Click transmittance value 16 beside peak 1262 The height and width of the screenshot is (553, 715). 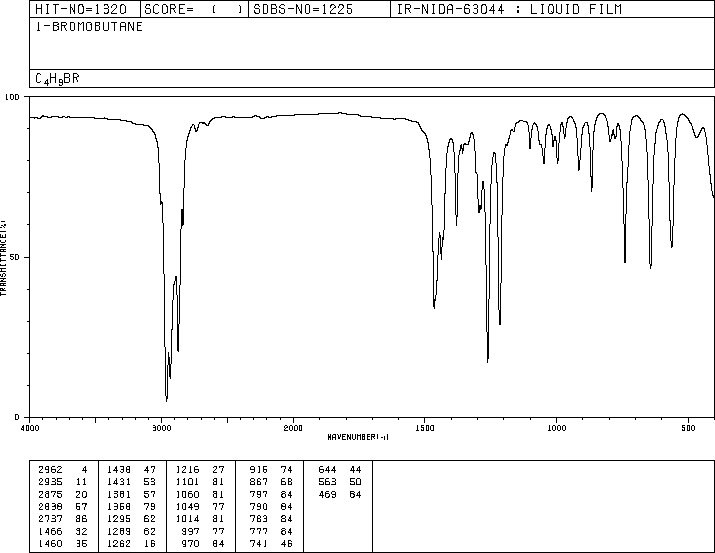[x=150, y=544]
